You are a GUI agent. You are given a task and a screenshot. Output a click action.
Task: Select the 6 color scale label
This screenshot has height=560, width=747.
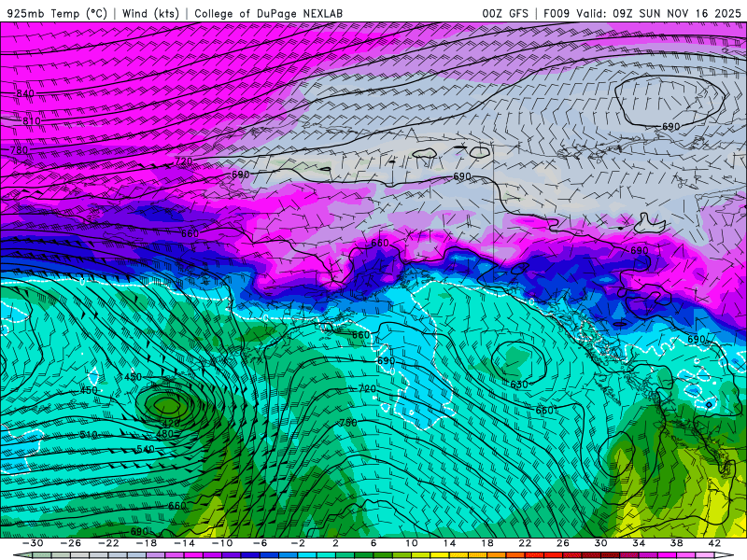click(373, 543)
